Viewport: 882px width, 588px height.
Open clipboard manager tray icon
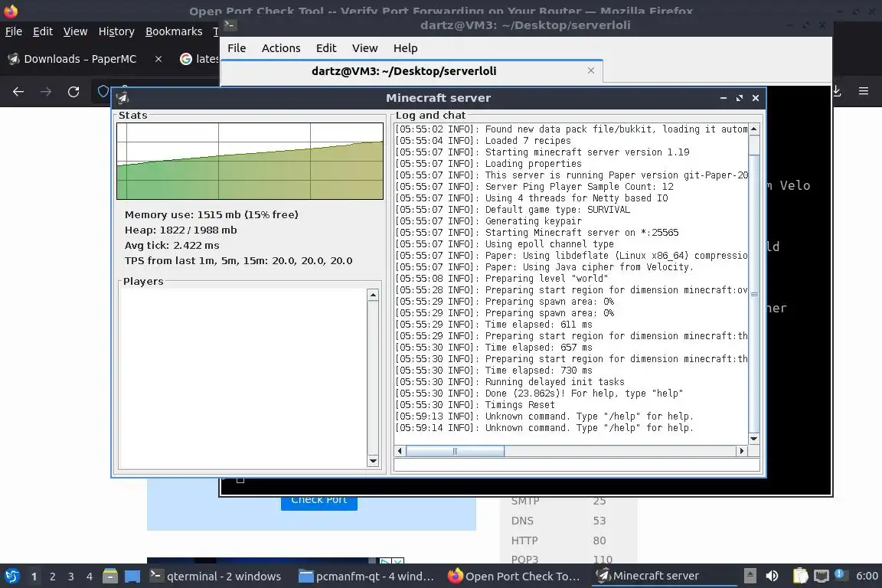(800, 576)
